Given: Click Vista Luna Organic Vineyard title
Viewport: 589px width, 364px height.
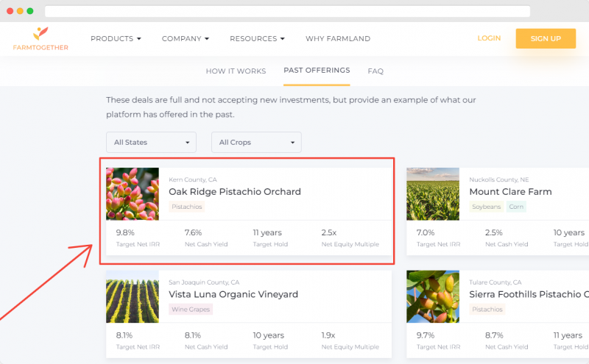Looking at the screenshot, I should click(x=233, y=294).
